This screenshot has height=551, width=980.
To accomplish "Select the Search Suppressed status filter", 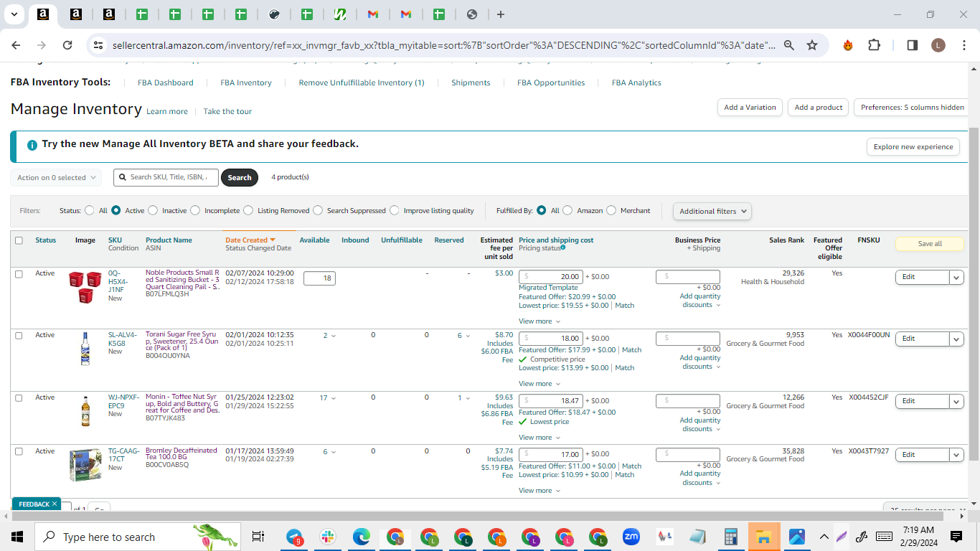I will [318, 211].
